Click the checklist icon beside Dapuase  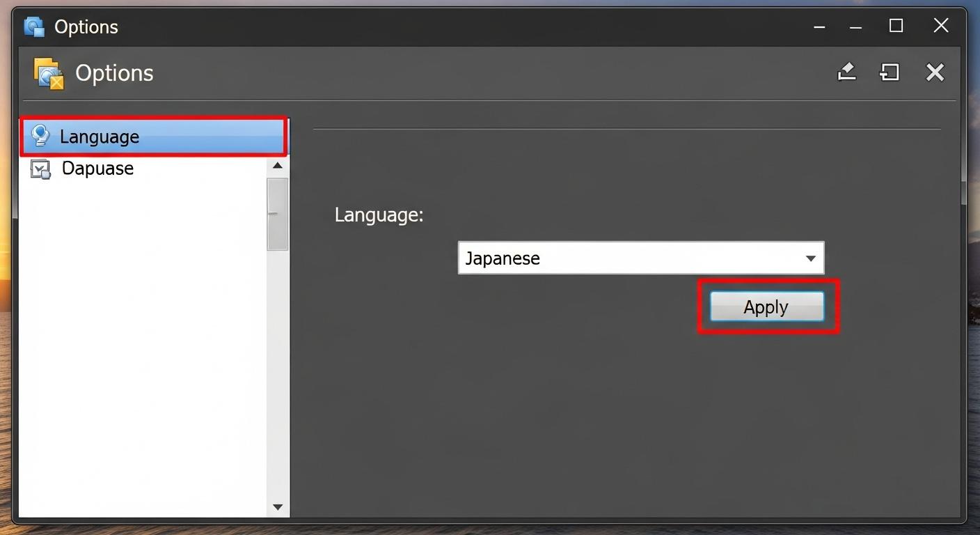point(40,168)
